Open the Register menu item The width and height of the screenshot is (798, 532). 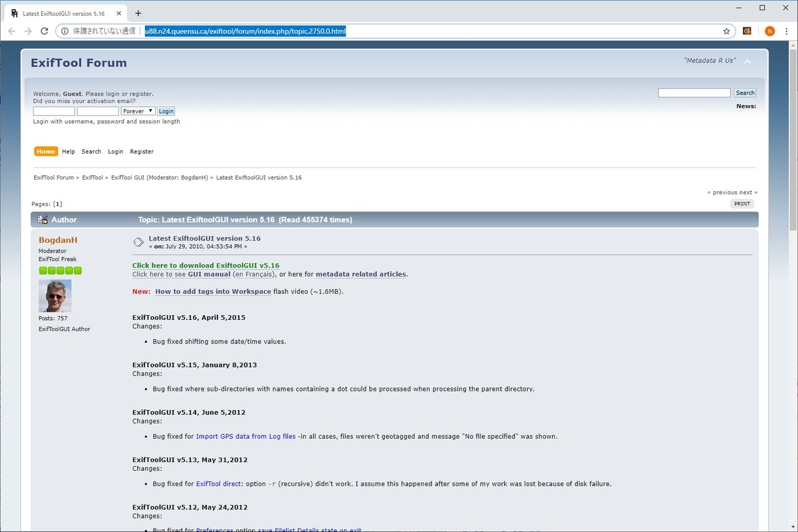pos(142,152)
